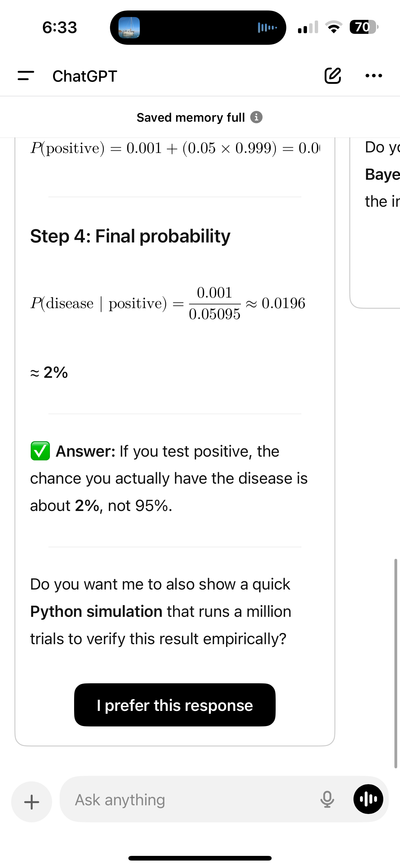
Task: Tap the battery indicator in status bar
Action: [x=364, y=27]
